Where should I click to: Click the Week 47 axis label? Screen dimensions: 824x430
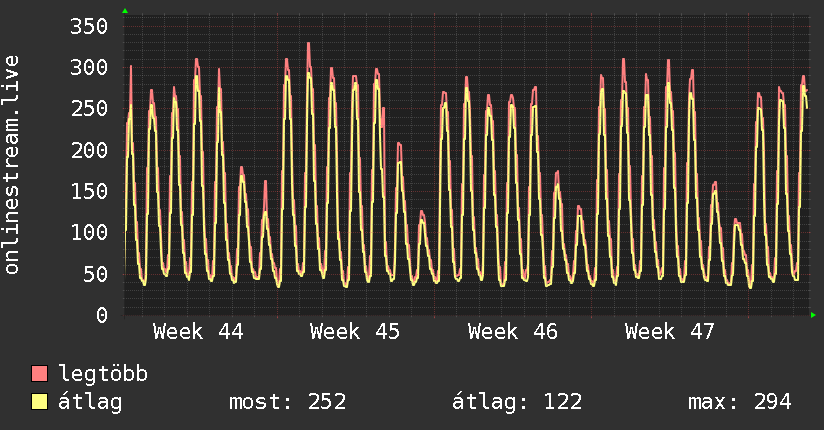(x=670, y=332)
